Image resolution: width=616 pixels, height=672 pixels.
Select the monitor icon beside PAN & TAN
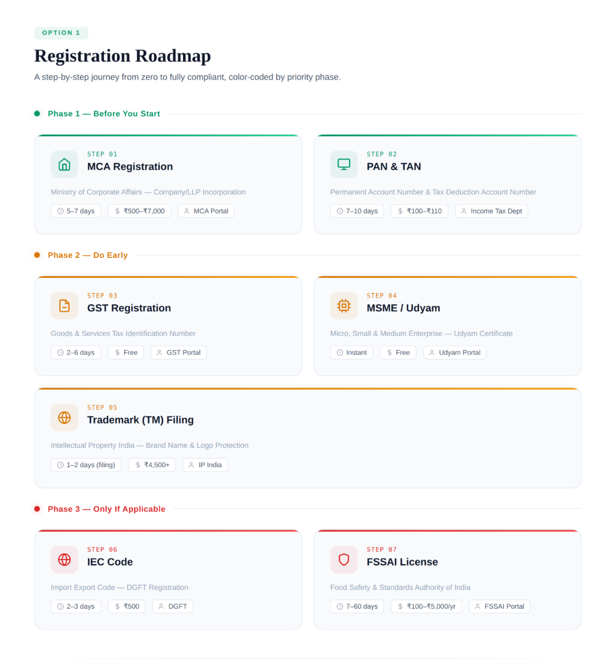pos(343,164)
